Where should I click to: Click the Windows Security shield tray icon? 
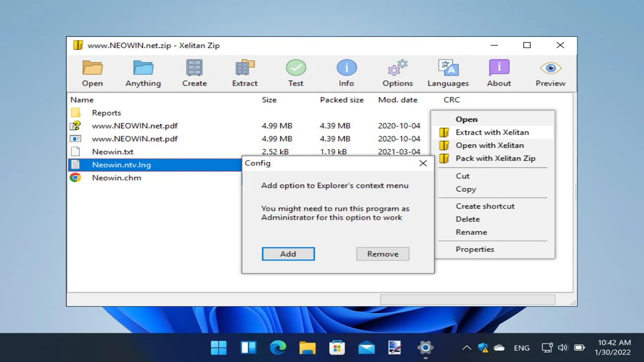[x=483, y=347]
